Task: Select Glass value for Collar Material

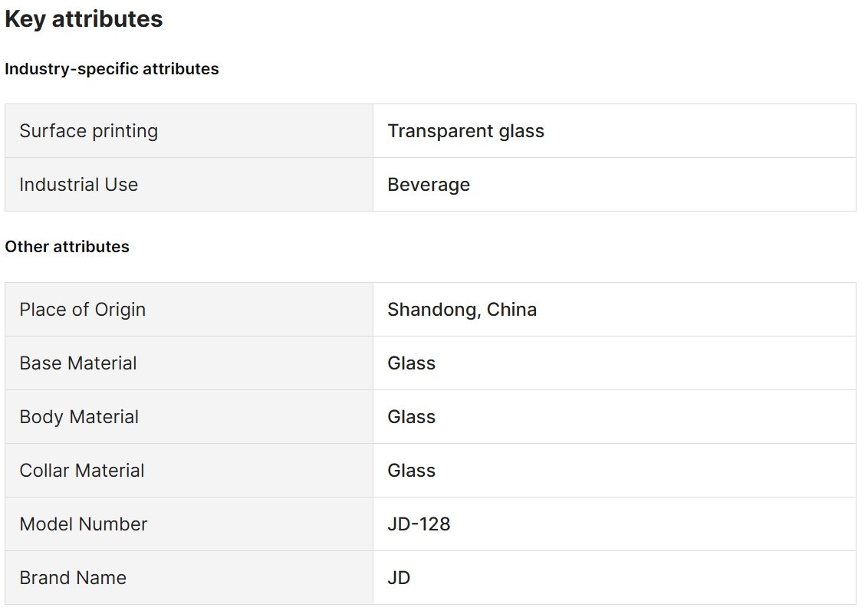Action: pyautogui.click(x=411, y=471)
